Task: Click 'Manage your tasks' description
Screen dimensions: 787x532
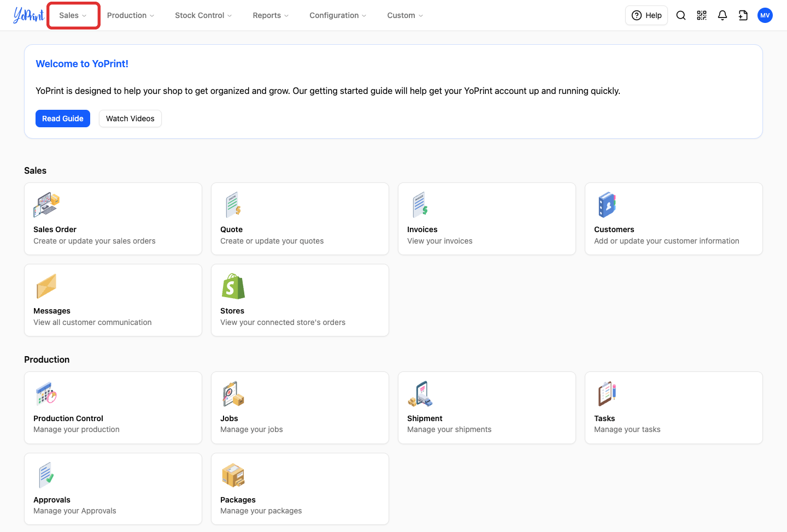Action: pyautogui.click(x=627, y=429)
